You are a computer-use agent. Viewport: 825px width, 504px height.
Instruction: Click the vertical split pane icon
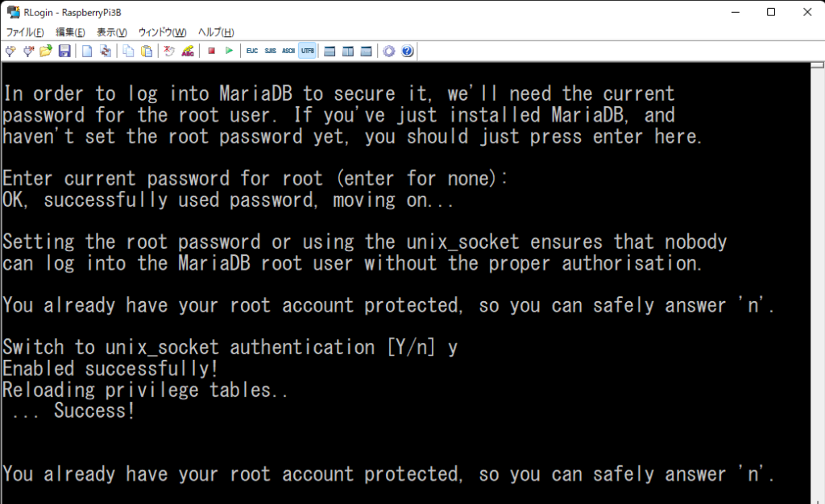pyautogui.click(x=348, y=51)
